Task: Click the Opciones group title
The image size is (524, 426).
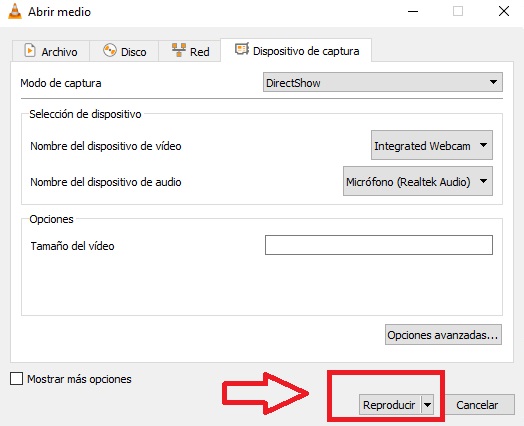Action: click(x=51, y=219)
